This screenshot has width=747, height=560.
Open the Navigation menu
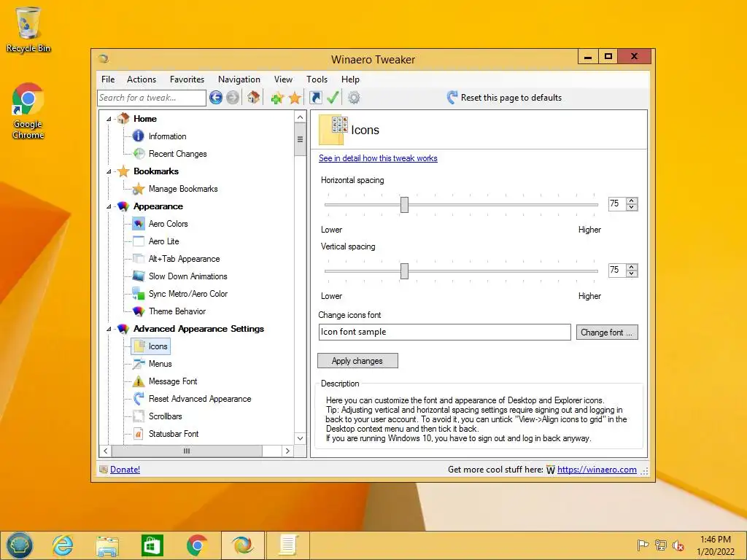tap(239, 79)
